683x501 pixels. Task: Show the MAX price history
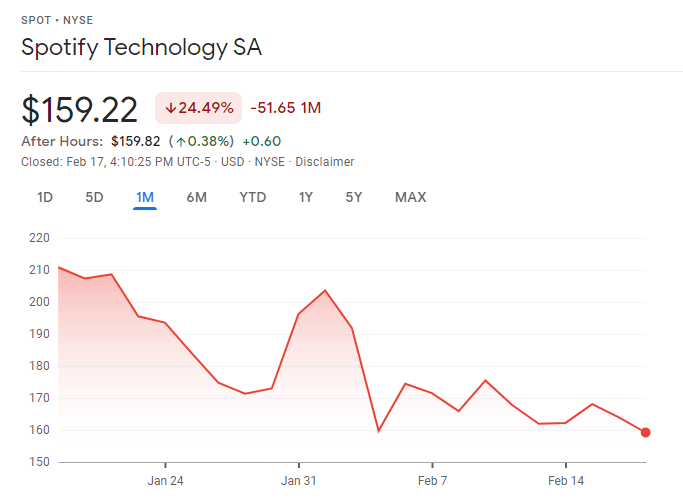tap(410, 197)
